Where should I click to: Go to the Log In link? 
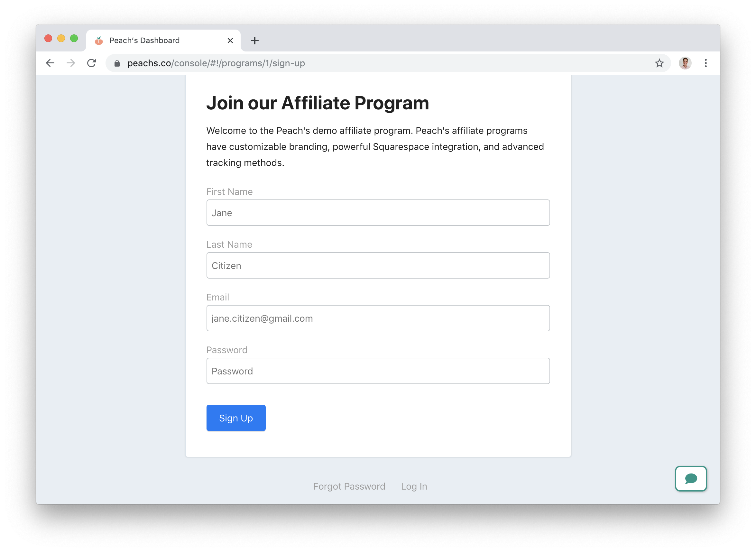coord(414,486)
